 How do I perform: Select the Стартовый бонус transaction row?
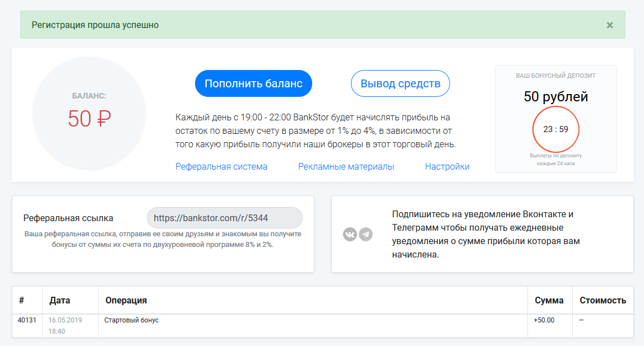click(323, 326)
